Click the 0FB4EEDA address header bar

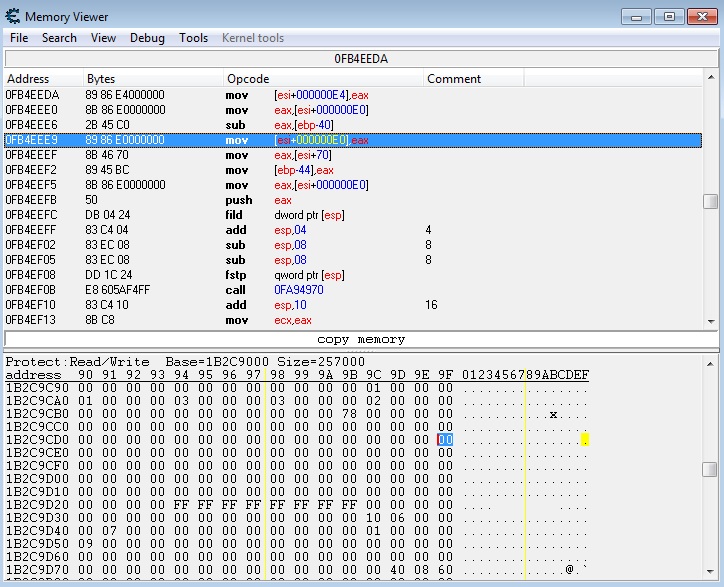361,59
